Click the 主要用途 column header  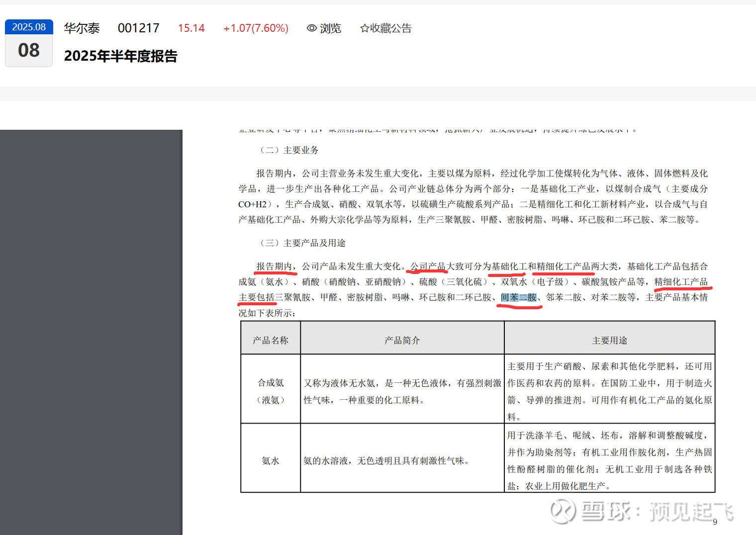click(609, 340)
